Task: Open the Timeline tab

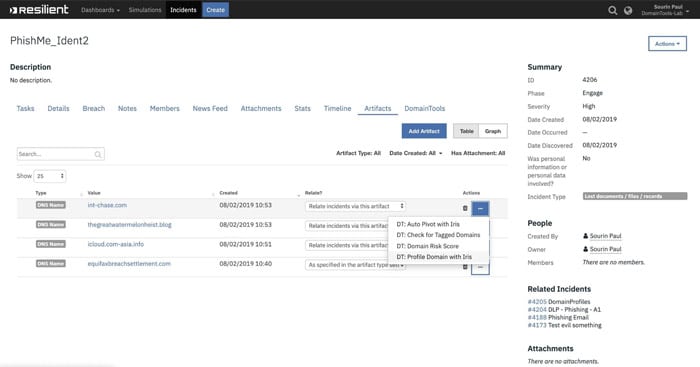Action: coord(338,108)
